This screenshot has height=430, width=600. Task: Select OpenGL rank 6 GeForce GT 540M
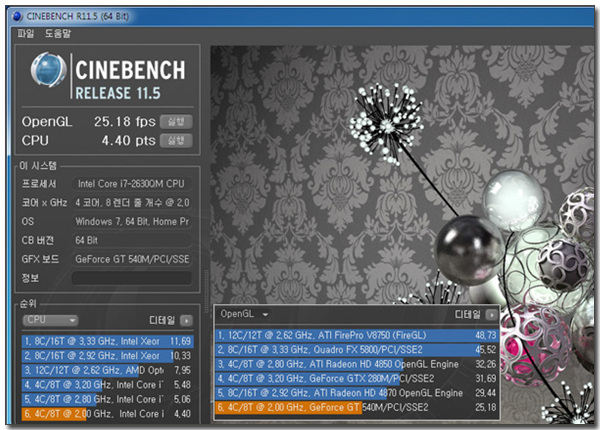pos(357,407)
